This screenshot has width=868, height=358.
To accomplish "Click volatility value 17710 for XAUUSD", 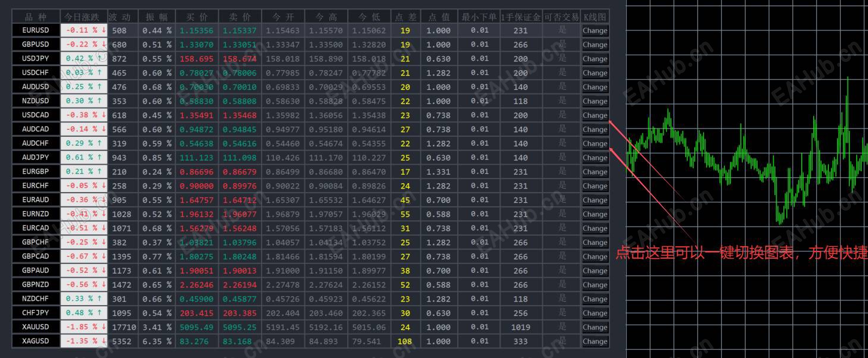I will (x=122, y=327).
